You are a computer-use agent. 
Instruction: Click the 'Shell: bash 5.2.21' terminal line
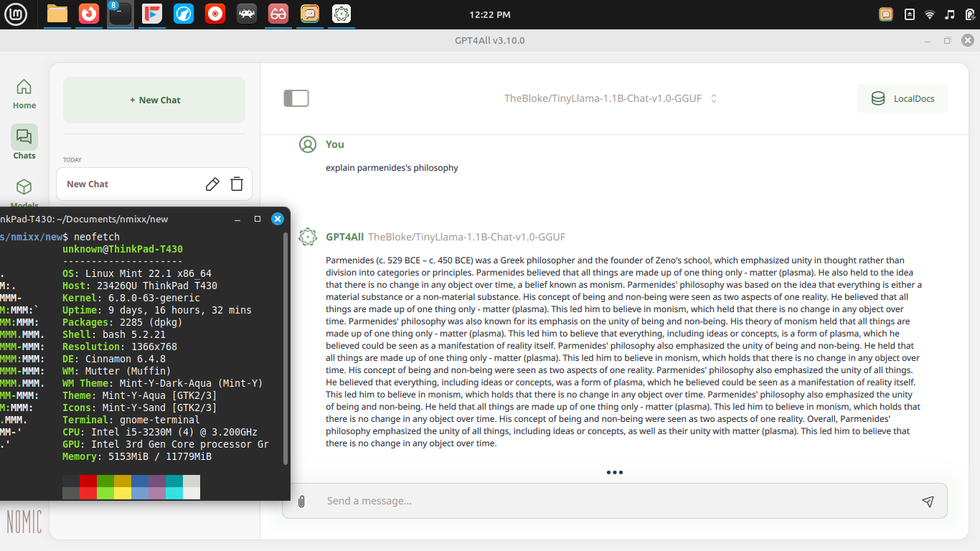click(x=114, y=334)
